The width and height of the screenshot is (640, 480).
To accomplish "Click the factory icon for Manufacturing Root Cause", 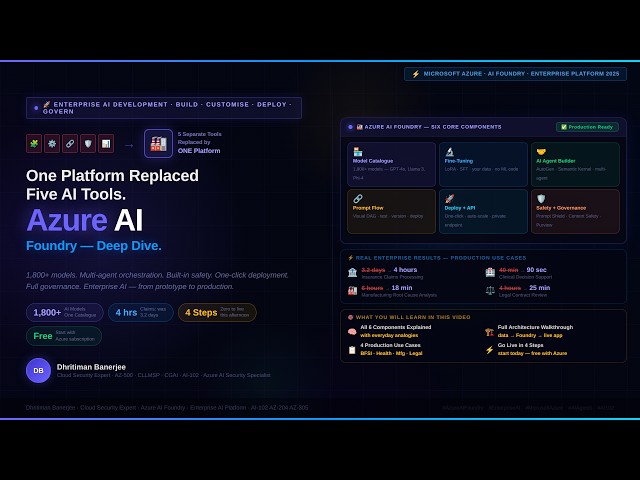I will (x=353, y=291).
